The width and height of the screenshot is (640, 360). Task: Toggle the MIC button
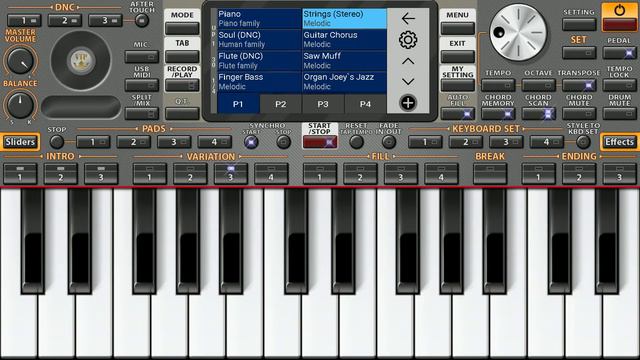pos(142,57)
